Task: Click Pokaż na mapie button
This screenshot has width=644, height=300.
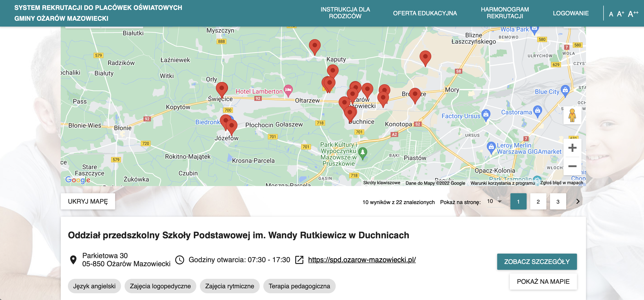Action: [543, 282]
